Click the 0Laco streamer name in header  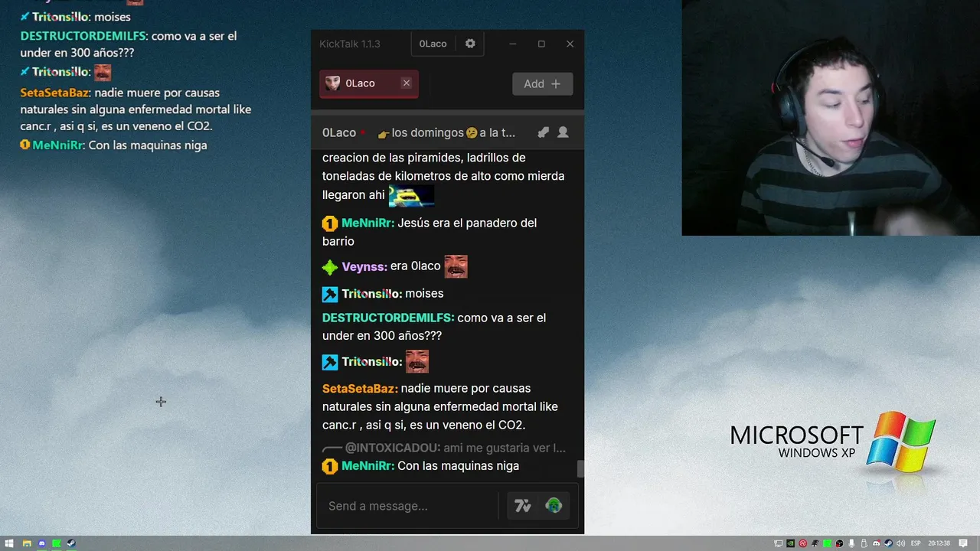point(338,133)
